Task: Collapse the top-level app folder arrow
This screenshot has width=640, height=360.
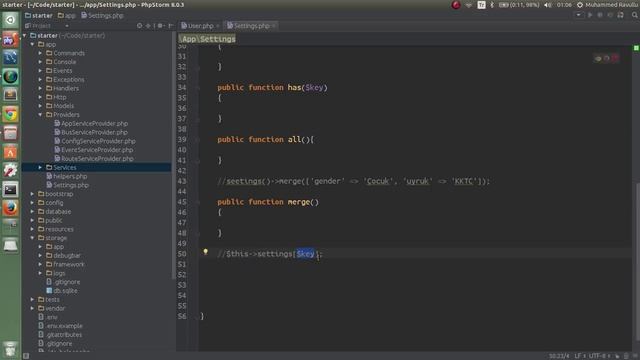Action: pyautogui.click(x=33, y=44)
